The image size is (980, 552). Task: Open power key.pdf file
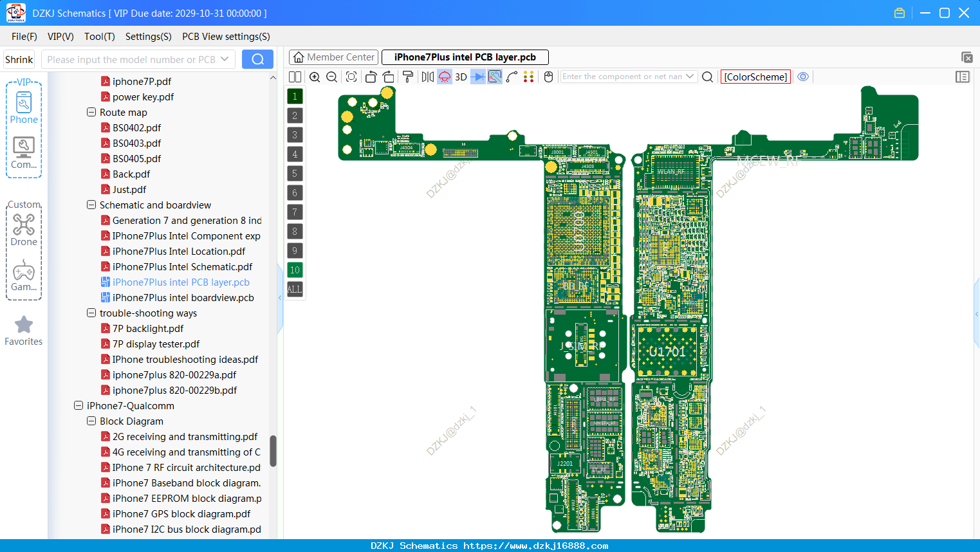click(138, 97)
